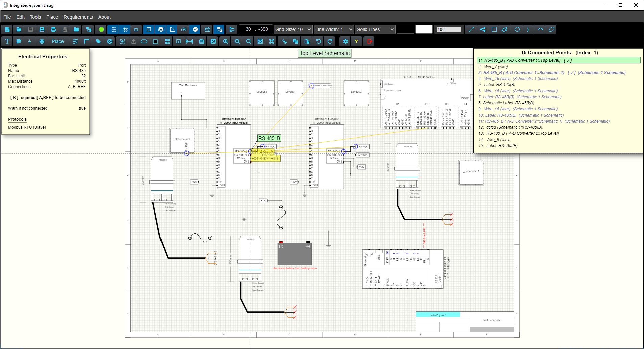The height and width of the screenshot is (349, 644).
Task: Click the Test Enclosure block
Action: click(188, 91)
